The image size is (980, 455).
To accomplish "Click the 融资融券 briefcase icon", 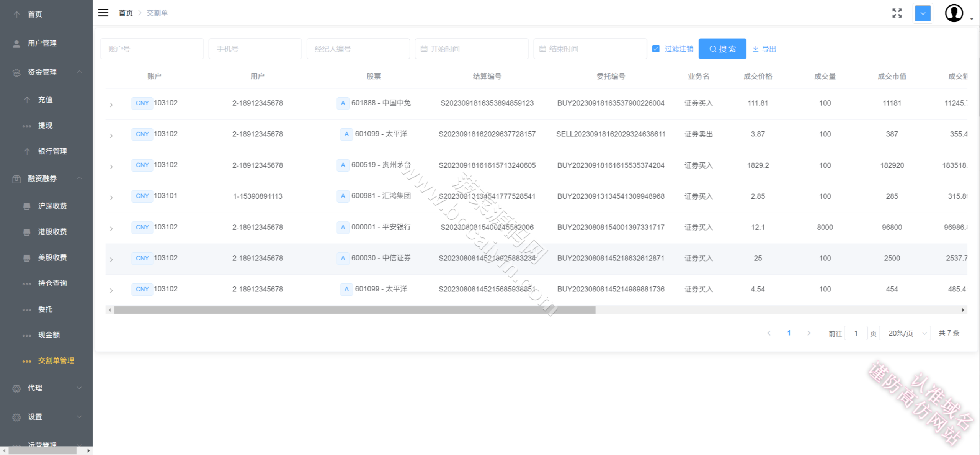I will point(16,179).
